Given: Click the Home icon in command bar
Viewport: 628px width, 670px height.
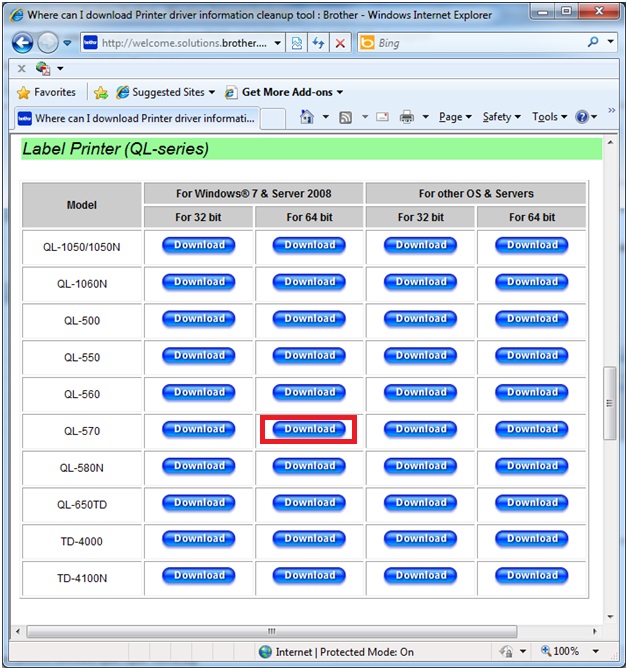Looking at the screenshot, I should click(308, 117).
